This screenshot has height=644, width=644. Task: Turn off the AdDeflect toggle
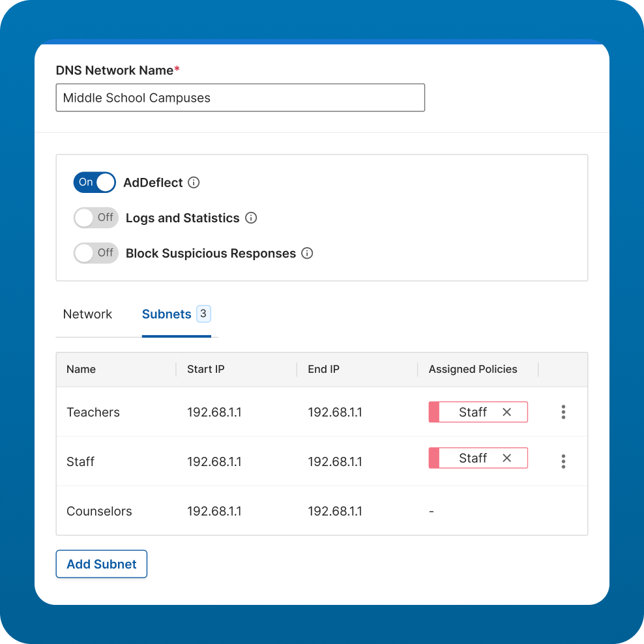(x=95, y=183)
